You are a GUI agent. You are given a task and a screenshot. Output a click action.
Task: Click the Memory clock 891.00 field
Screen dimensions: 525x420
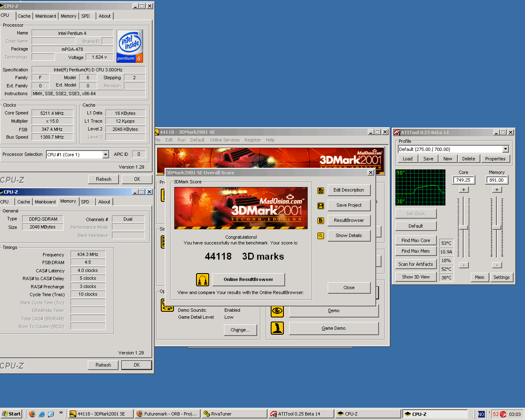tap(497, 180)
